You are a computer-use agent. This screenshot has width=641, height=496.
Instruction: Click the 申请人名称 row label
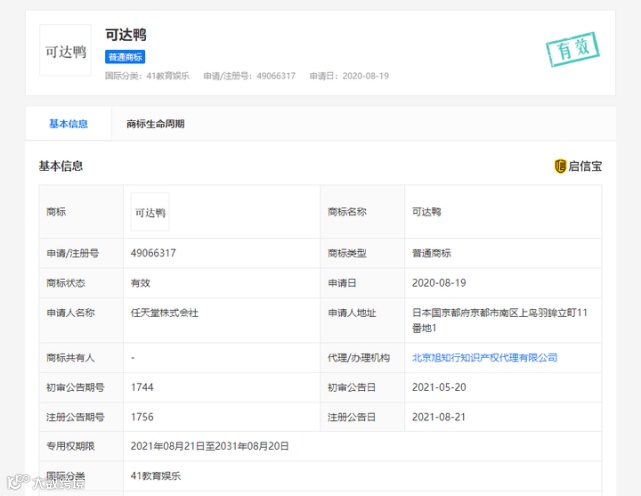pos(70,313)
